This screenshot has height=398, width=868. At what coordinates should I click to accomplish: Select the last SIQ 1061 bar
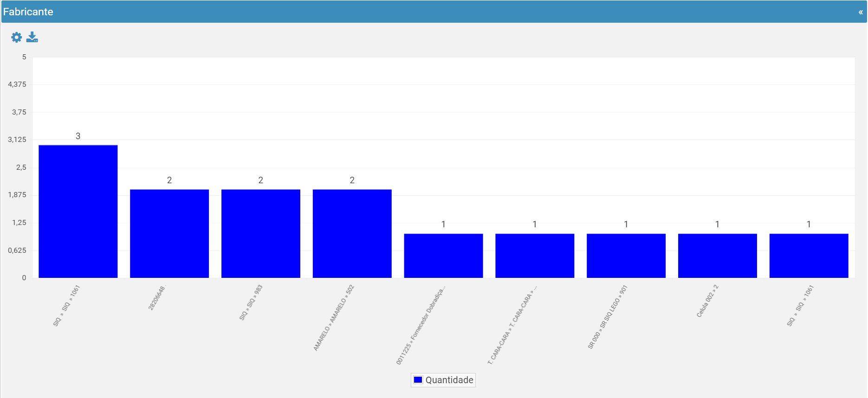pyautogui.click(x=809, y=256)
